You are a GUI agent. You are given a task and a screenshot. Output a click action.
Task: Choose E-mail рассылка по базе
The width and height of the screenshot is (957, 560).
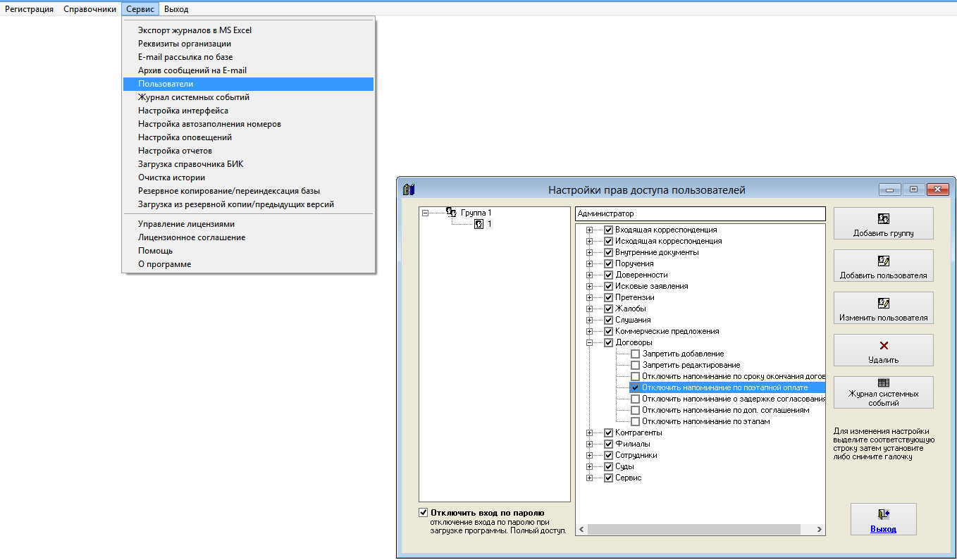tap(248, 57)
